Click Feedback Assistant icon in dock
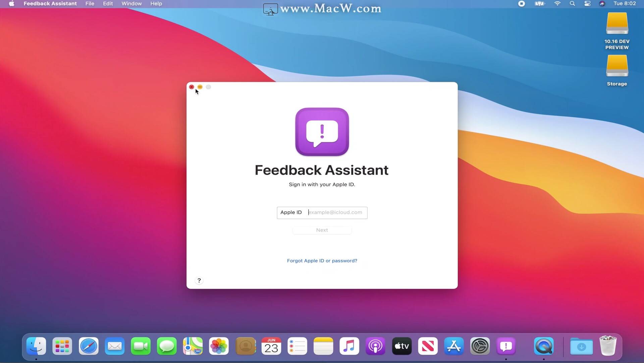Screen dimensions: 644x363 pyautogui.click(x=506, y=346)
